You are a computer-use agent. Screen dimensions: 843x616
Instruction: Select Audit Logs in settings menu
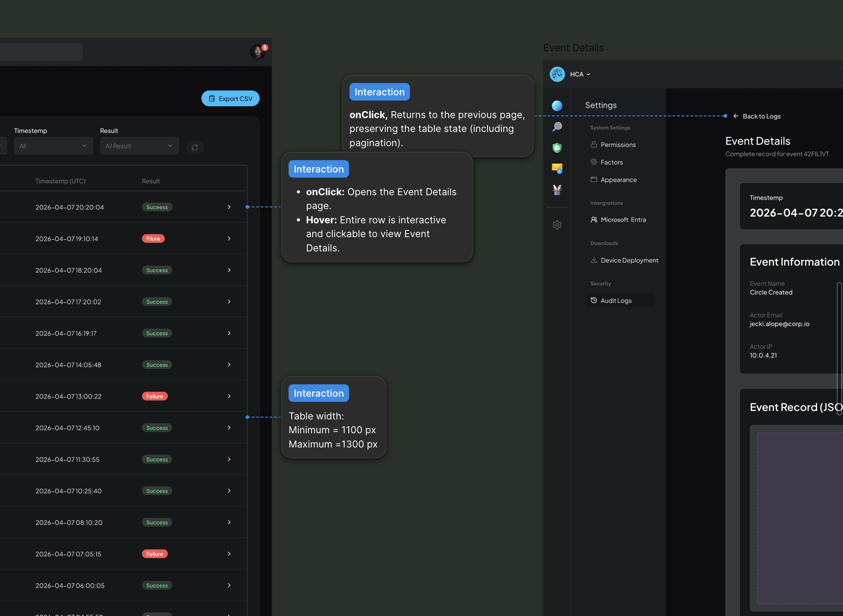coord(620,300)
